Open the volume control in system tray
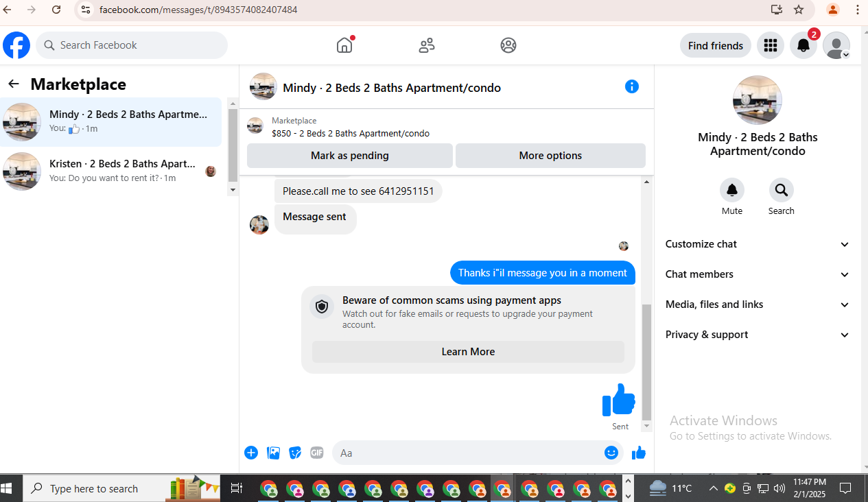This screenshot has width=868, height=502. tap(779, 488)
